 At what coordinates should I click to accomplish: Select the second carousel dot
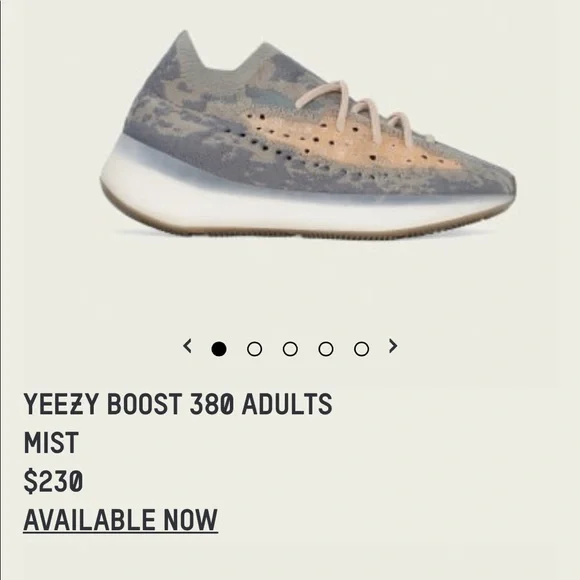click(x=254, y=349)
